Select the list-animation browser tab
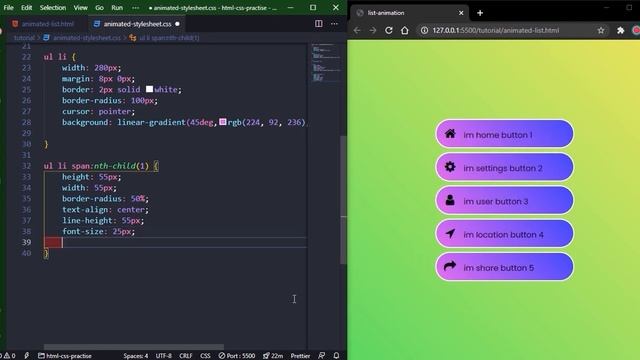The image size is (640, 360). [x=409, y=13]
